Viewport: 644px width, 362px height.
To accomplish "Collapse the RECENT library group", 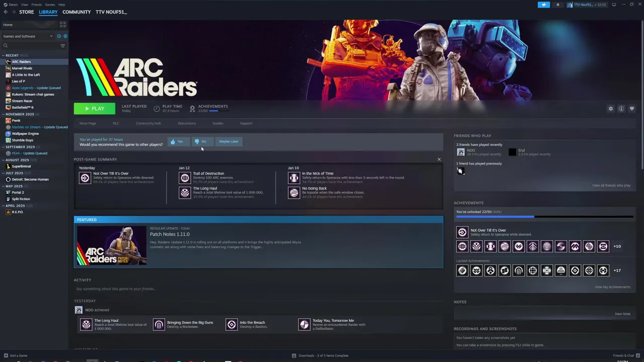I will [x=3, y=55].
